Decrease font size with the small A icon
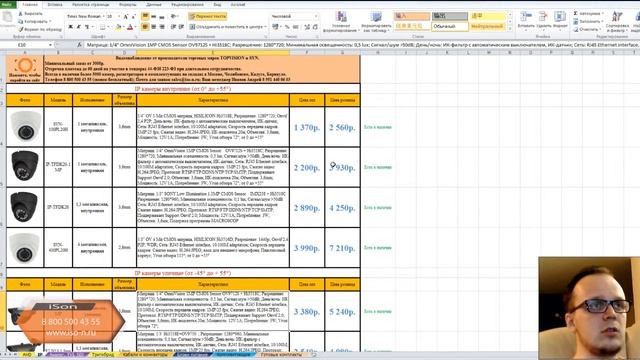The height and width of the screenshot is (360, 640). [x=133, y=16]
